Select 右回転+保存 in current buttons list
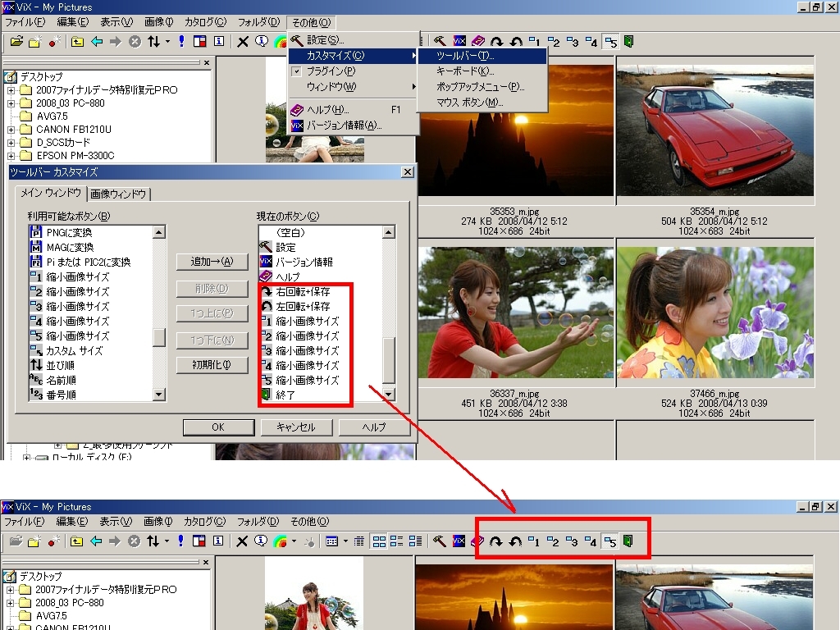 tap(304, 292)
